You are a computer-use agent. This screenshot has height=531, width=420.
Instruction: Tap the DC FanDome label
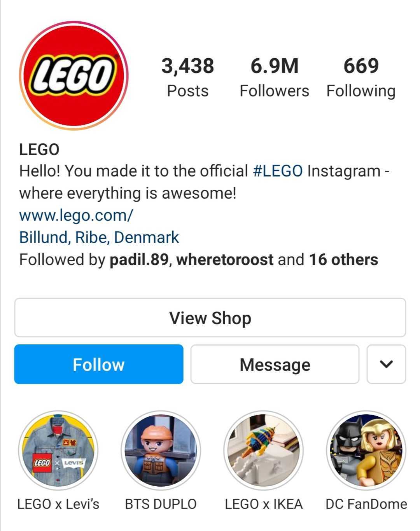(366, 504)
